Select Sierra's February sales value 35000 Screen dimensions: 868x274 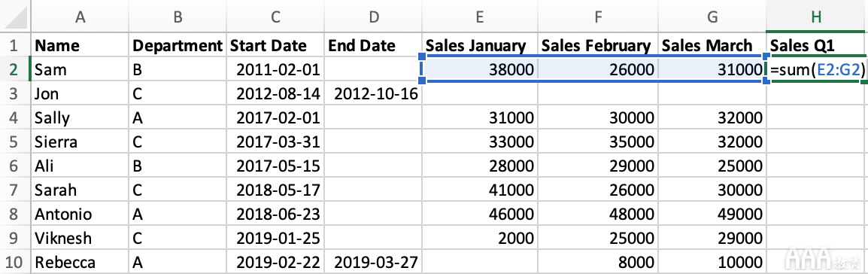pyautogui.click(x=598, y=142)
